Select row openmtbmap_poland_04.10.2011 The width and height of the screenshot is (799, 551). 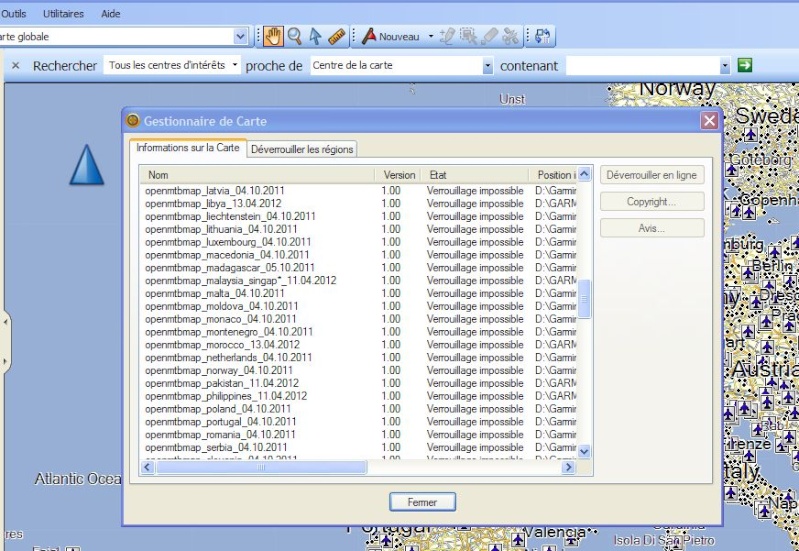pos(359,409)
